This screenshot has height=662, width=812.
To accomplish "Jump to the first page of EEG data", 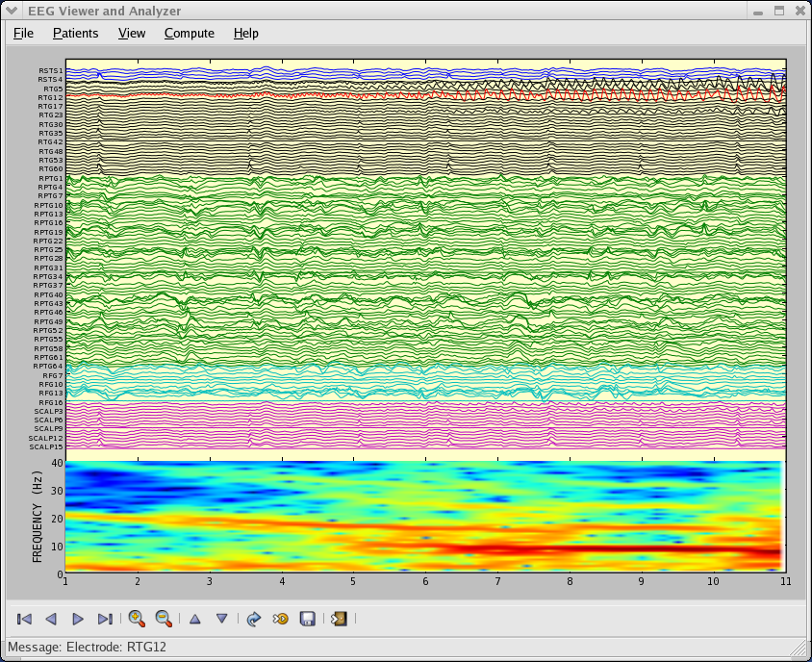I will [25, 619].
